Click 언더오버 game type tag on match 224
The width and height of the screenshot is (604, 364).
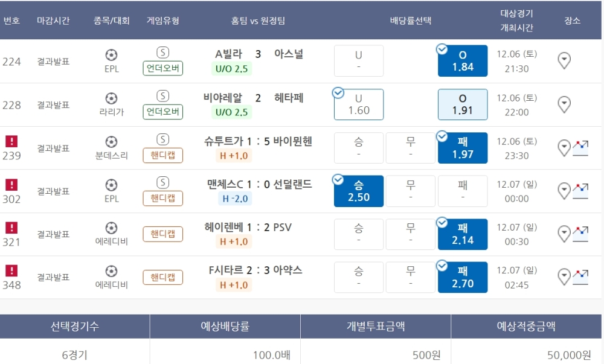163,68
